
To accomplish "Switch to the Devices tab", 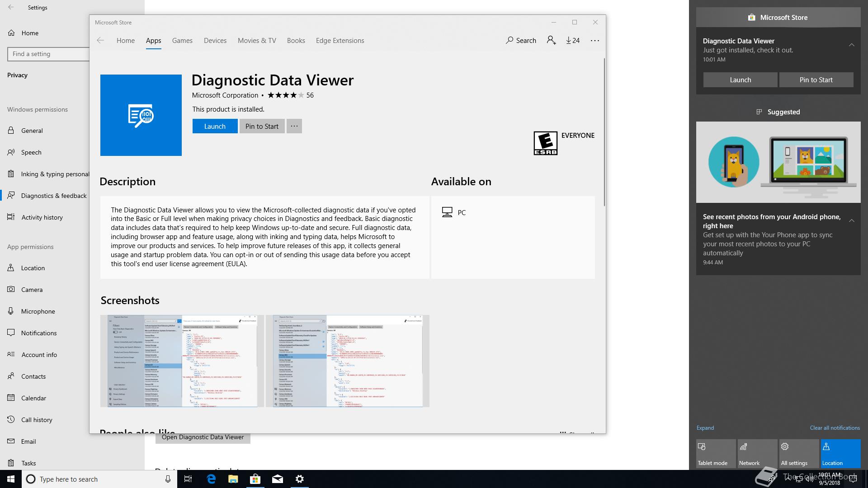I will 215,40.
